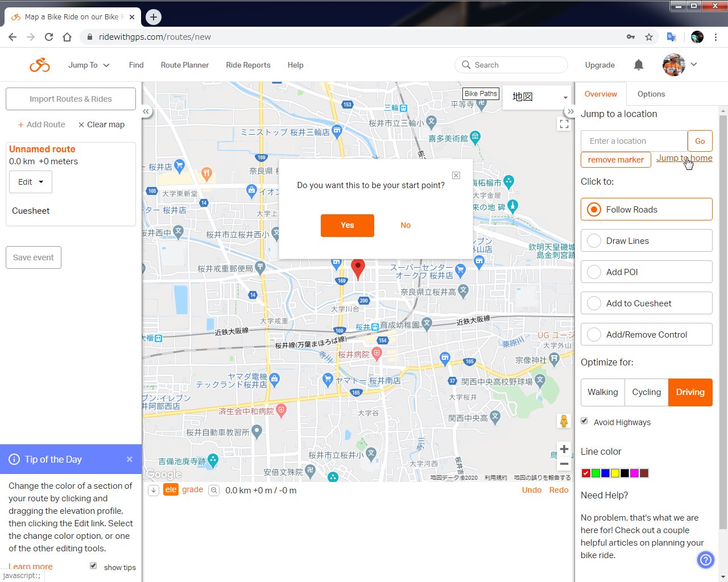Pick the green line color
The image size is (728, 582).
(595, 473)
